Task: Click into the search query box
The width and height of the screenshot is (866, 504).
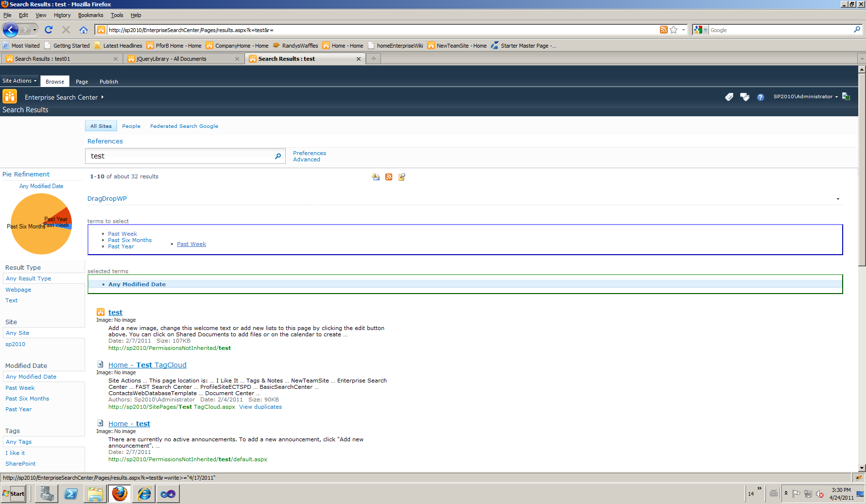Action: pos(180,156)
